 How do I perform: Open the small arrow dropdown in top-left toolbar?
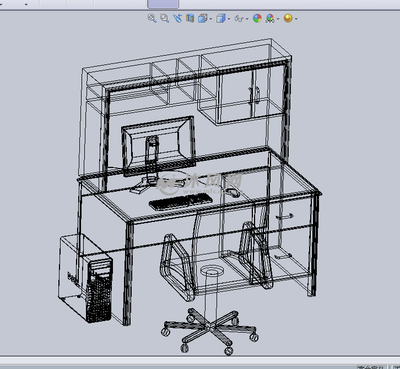pos(26,5)
